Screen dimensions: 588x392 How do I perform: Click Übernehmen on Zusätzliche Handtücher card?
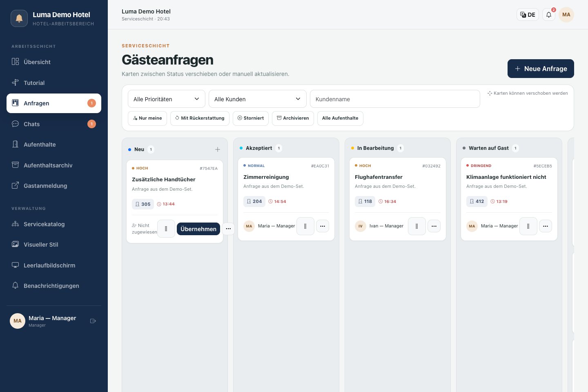[x=198, y=229]
